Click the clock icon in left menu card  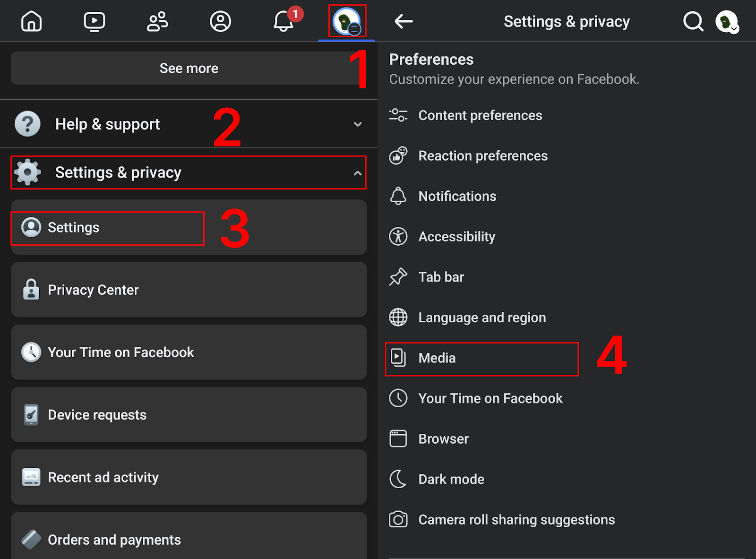click(31, 352)
